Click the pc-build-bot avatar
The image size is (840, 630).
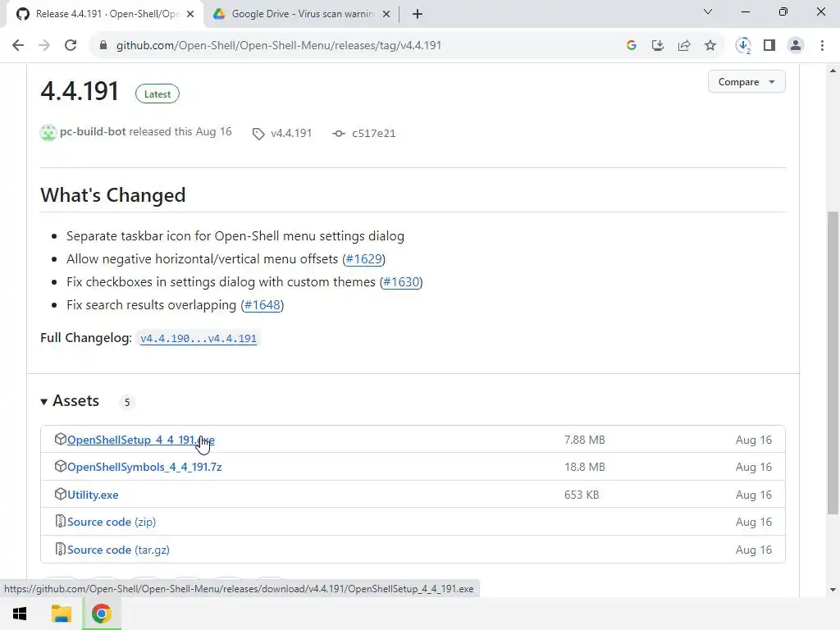48,132
